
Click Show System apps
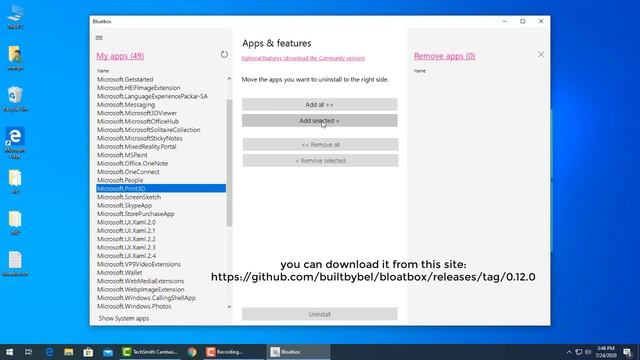[x=124, y=318]
